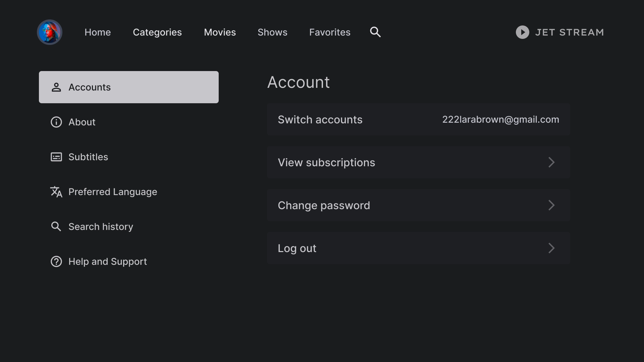Image resolution: width=644 pixels, height=362 pixels.
Task: Click the Switch accounts email link
Action: [x=500, y=119]
